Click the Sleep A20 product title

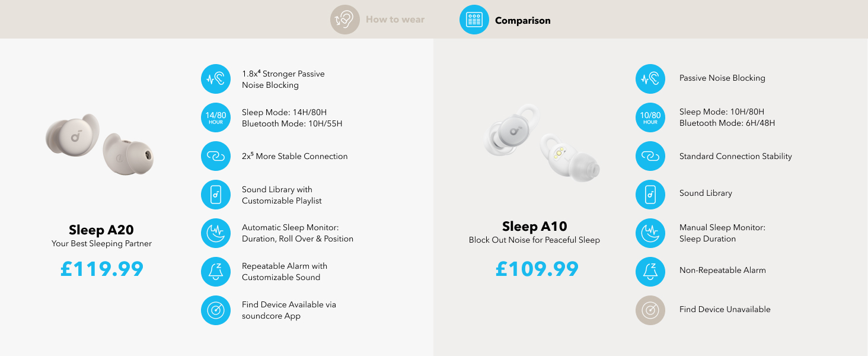[101, 230]
